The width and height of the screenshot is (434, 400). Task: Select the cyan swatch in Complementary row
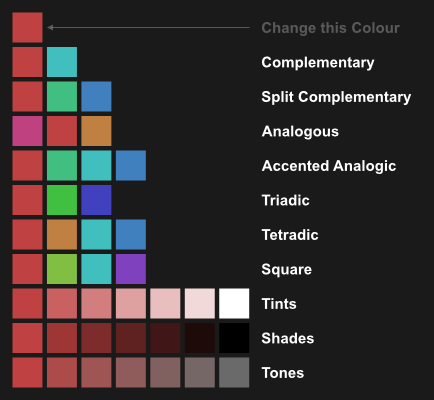click(62, 62)
